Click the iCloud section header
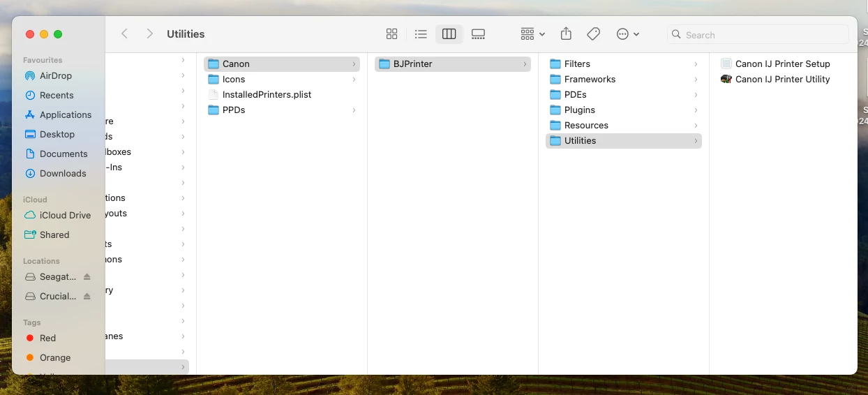 35,200
